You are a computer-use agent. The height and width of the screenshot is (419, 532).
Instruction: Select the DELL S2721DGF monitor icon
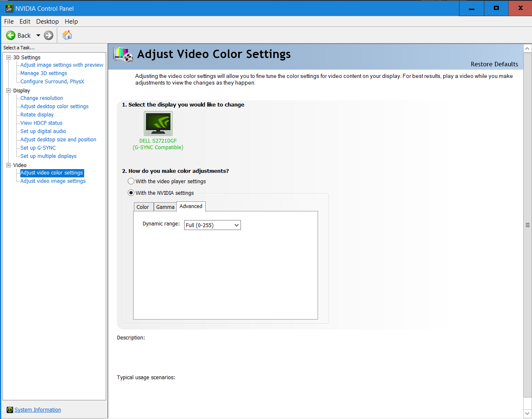(158, 124)
